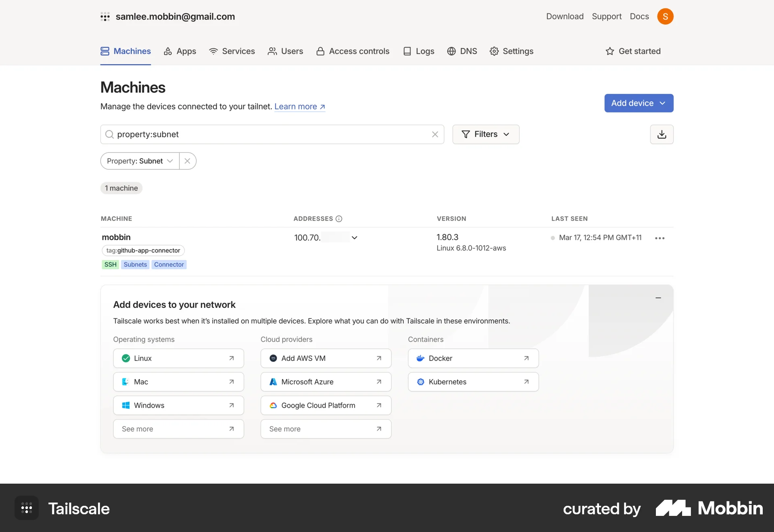The width and height of the screenshot is (774, 532).
Task: Click the Tailscale grid logo top-left
Action: (x=105, y=17)
